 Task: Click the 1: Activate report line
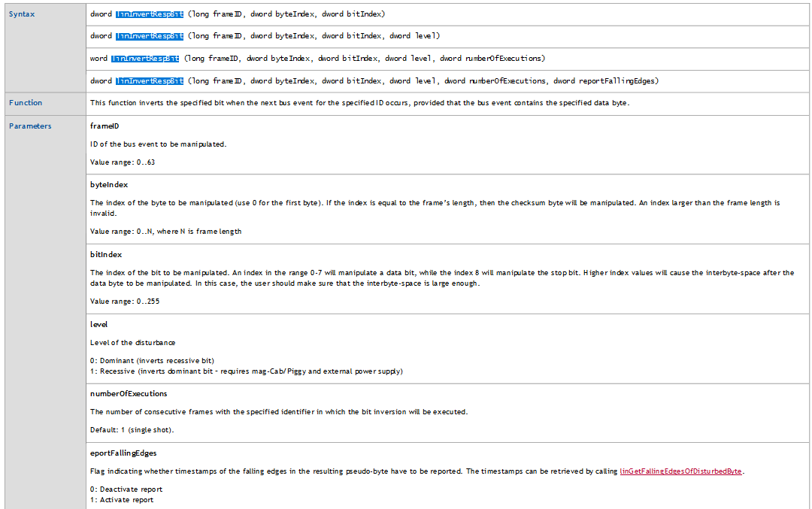point(121,499)
